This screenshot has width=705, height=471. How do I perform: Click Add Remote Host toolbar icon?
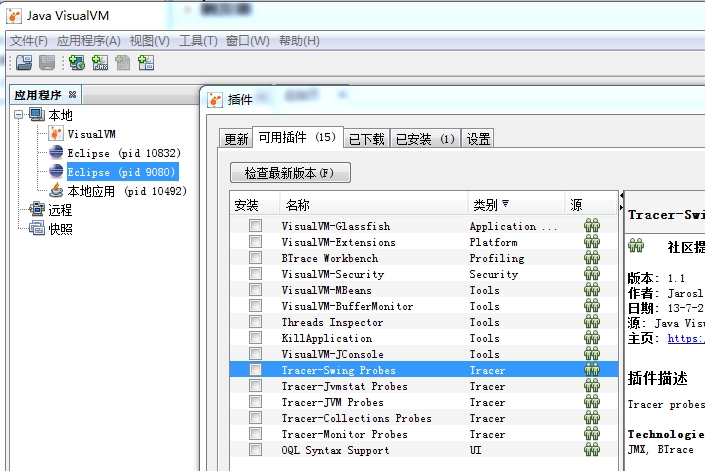coord(77,62)
